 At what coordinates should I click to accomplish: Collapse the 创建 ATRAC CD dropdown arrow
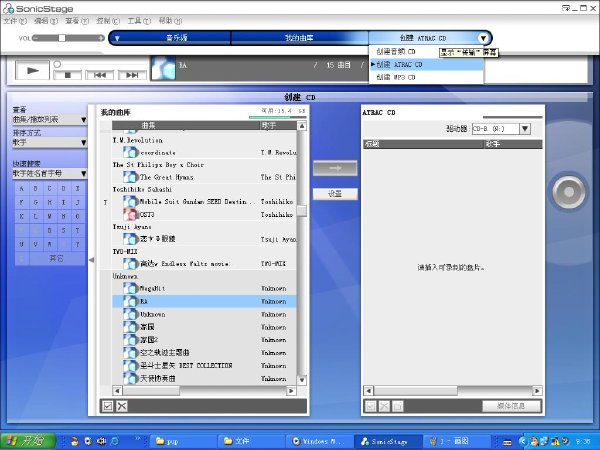[x=483, y=38]
